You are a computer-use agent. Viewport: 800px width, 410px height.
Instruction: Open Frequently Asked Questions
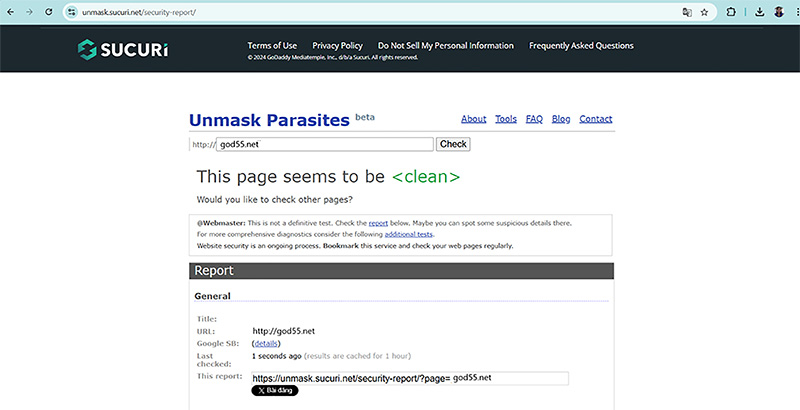[581, 45]
